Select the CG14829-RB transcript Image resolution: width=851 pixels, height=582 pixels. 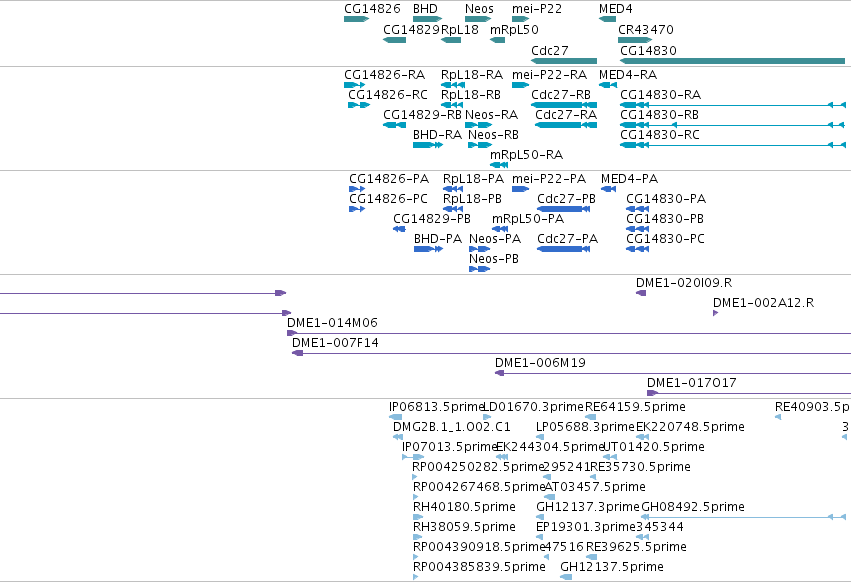[x=395, y=125]
